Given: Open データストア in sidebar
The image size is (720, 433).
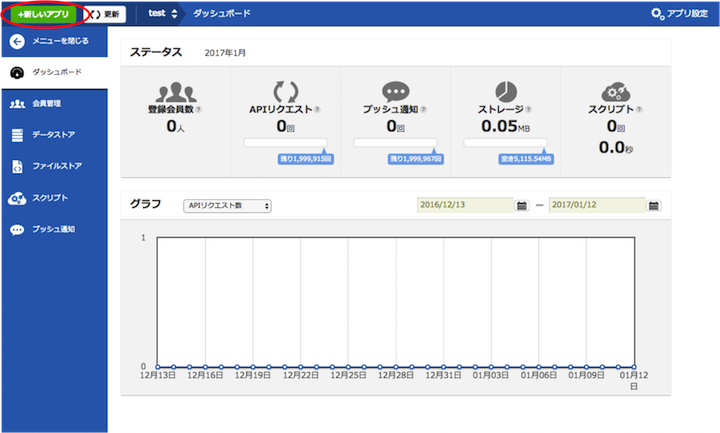Looking at the screenshot, I should 54,135.
